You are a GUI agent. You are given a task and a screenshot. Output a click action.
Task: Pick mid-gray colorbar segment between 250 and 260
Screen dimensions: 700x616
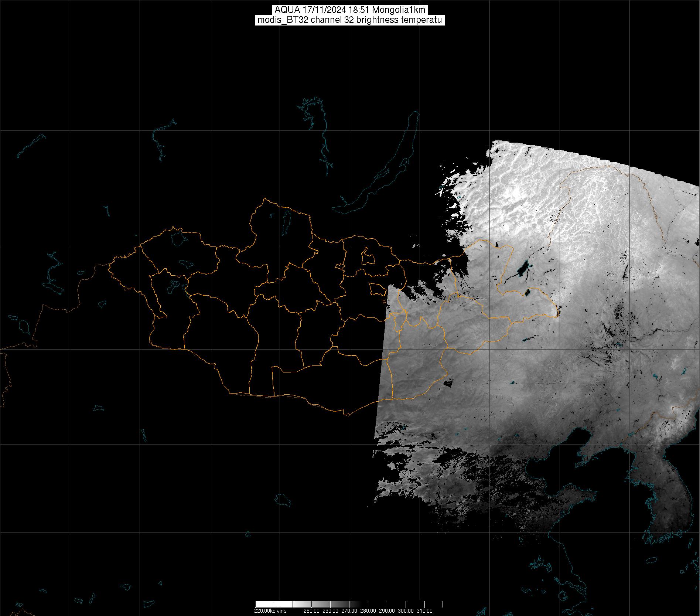[321, 604]
